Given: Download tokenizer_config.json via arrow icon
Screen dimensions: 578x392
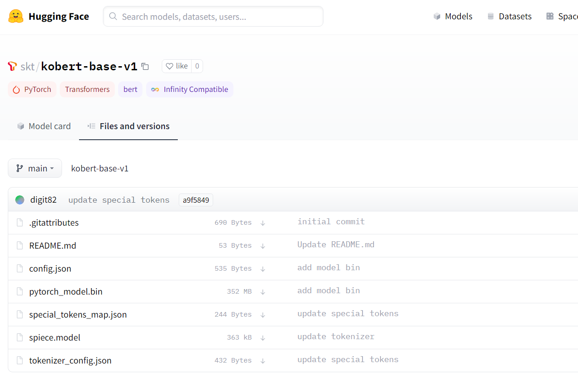Looking at the screenshot, I should click(263, 361).
